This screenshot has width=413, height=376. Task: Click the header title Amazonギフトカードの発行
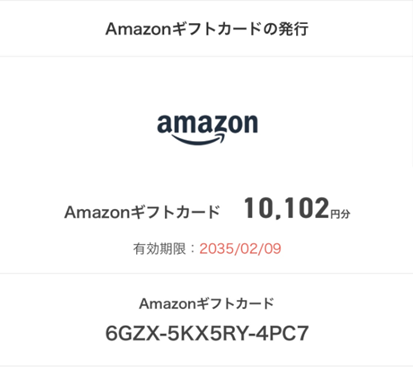click(207, 29)
